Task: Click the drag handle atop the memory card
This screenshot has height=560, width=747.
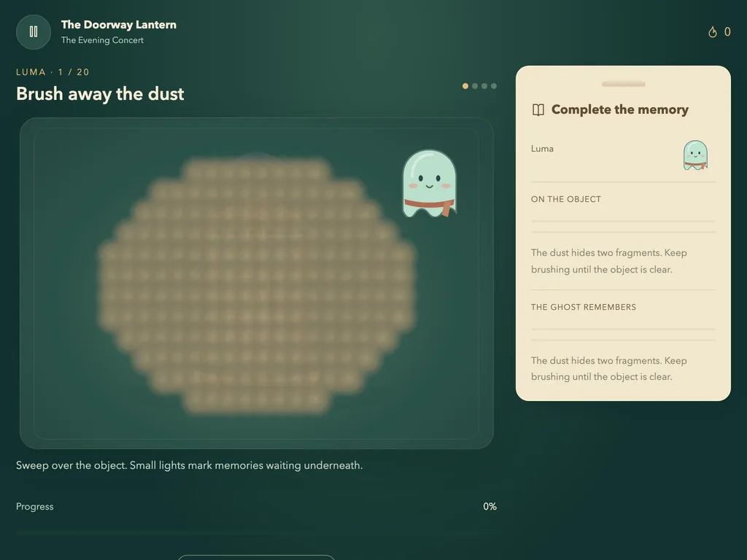Action: click(623, 85)
